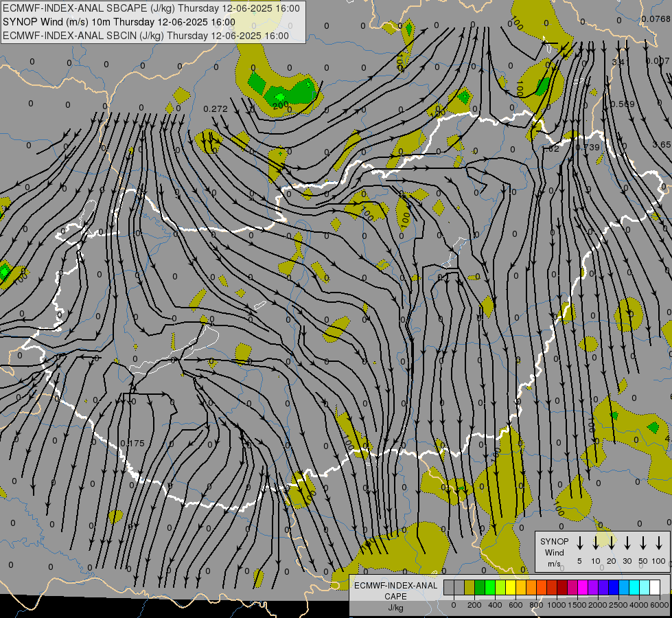The width and height of the screenshot is (672, 618).
Task: Pick the dark green CAPE legend swatch
Action: [480, 587]
